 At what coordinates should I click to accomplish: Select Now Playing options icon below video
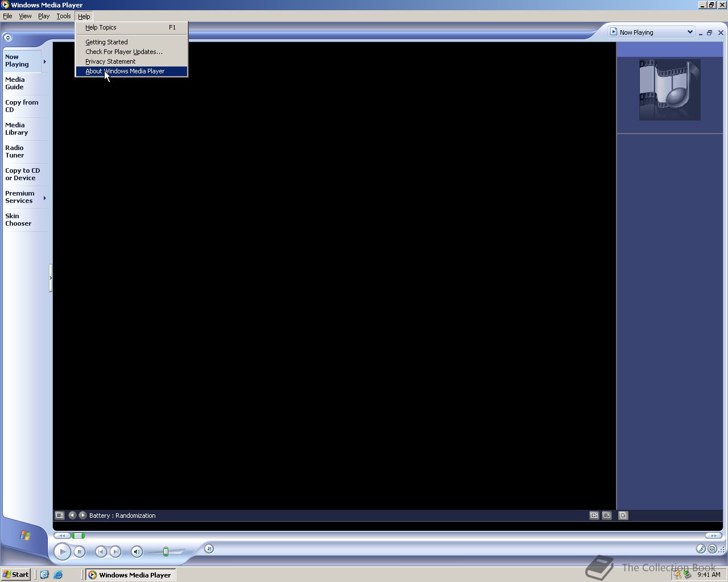tap(59, 515)
